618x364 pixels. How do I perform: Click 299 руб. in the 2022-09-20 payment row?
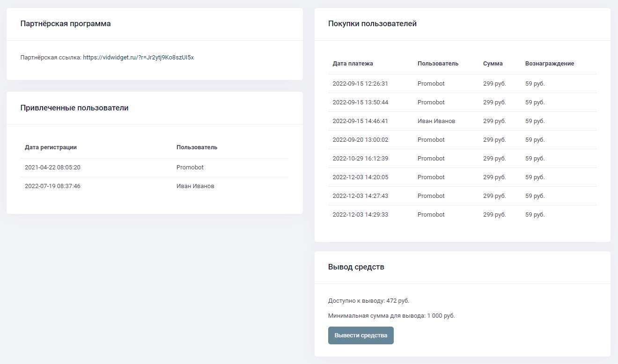point(494,140)
